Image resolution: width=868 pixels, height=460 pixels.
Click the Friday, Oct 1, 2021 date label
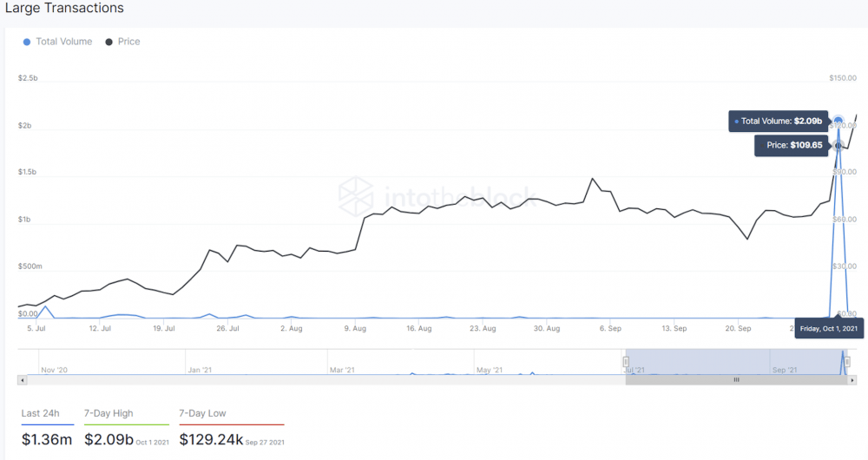click(829, 329)
